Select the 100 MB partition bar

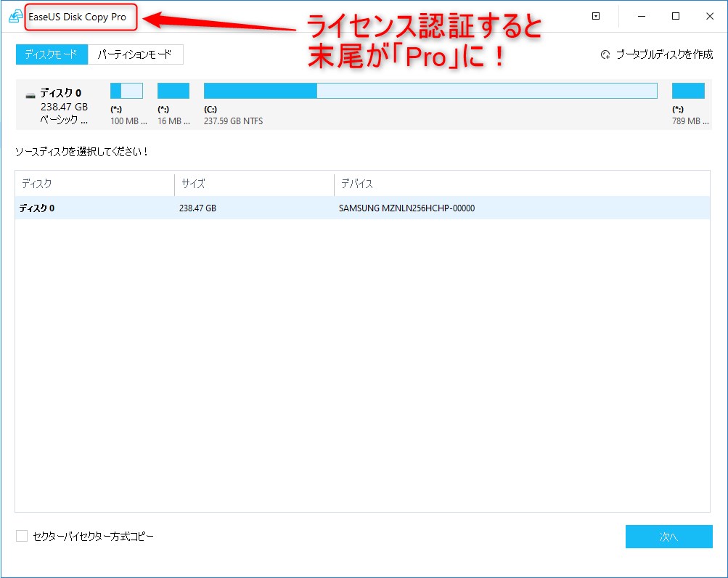pos(126,91)
